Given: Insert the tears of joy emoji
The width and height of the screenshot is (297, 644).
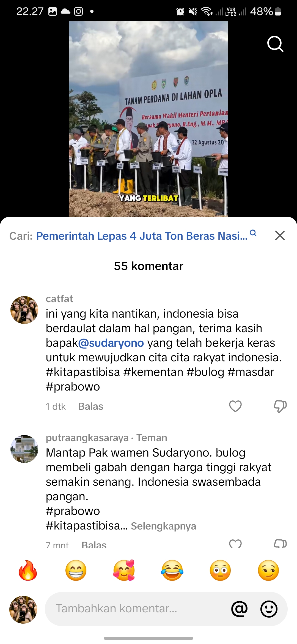Looking at the screenshot, I should click(172, 570).
